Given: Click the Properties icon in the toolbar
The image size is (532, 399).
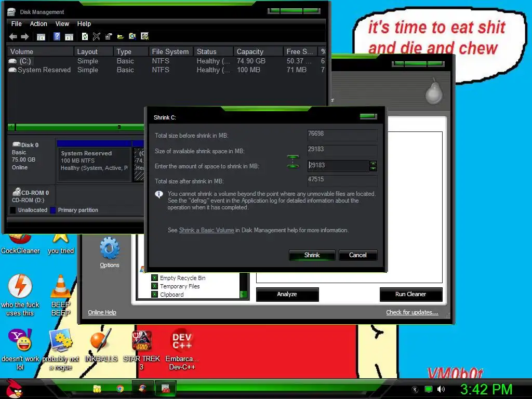Looking at the screenshot, I should (108, 36).
